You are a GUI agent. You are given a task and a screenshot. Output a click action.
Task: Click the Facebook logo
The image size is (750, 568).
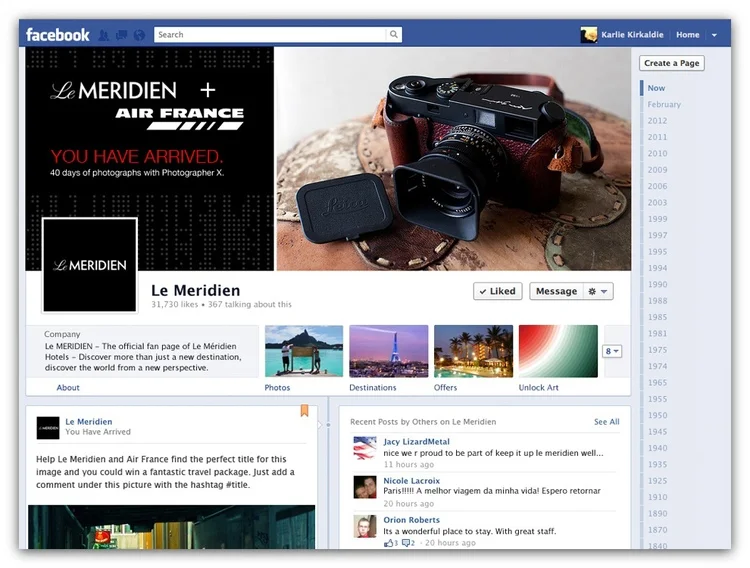(x=57, y=35)
